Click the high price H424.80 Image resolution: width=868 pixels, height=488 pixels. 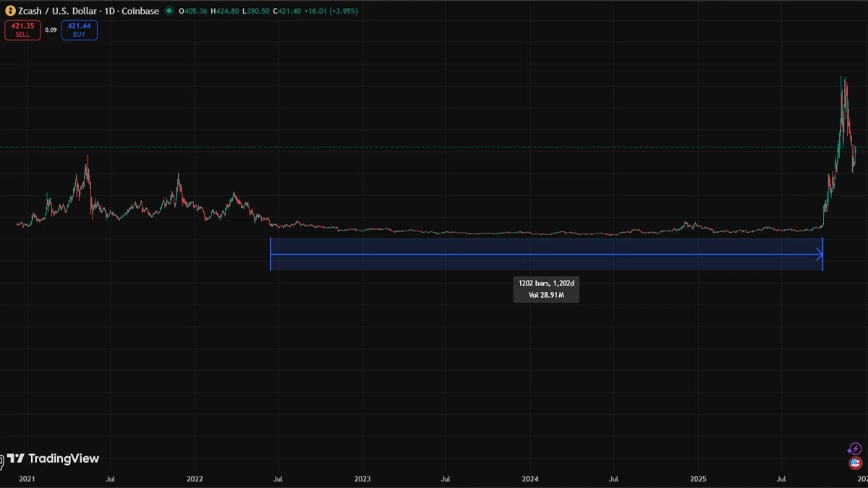[226, 11]
